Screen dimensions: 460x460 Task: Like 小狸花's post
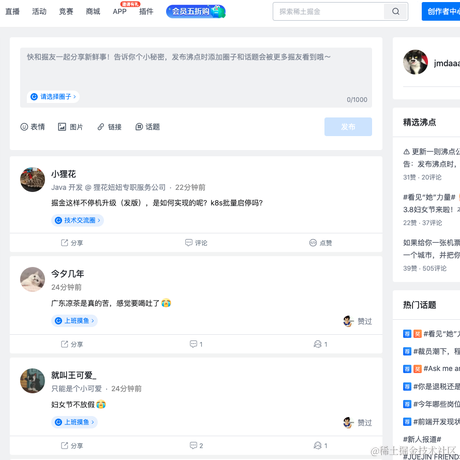(x=320, y=243)
